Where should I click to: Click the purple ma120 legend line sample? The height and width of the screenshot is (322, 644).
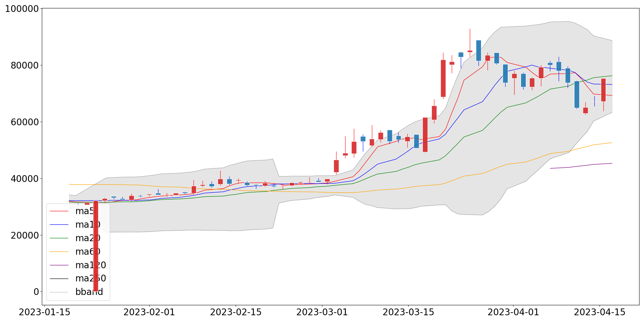click(x=59, y=265)
